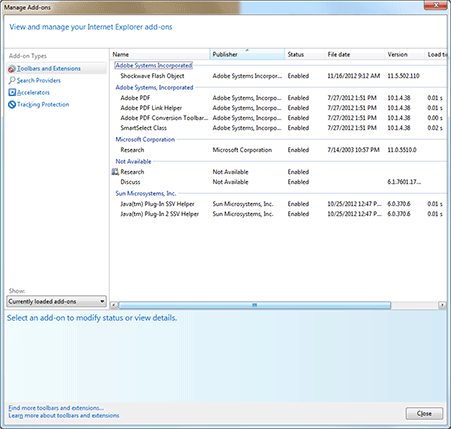Click the Tracking Protection icon
The width and height of the screenshot is (451, 429).
coord(12,104)
